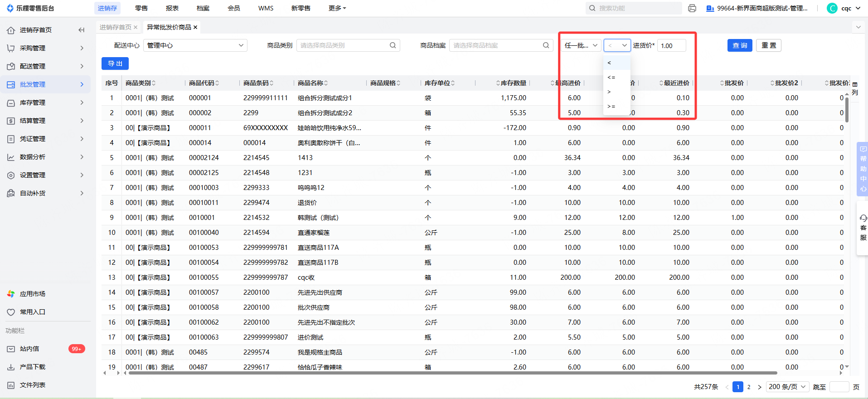The width and height of the screenshot is (868, 399).
Task: Expand the 结算管理 sidebar chevron
Action: pyautogui.click(x=82, y=121)
